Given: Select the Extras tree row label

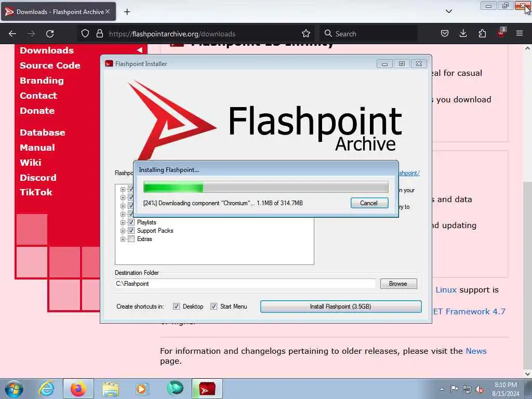Looking at the screenshot, I should point(144,239).
